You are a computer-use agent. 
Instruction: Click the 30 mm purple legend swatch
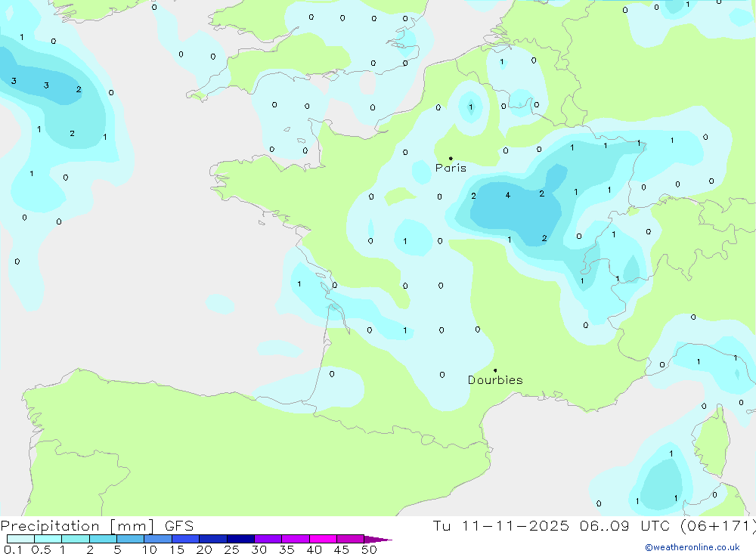(x=268, y=539)
